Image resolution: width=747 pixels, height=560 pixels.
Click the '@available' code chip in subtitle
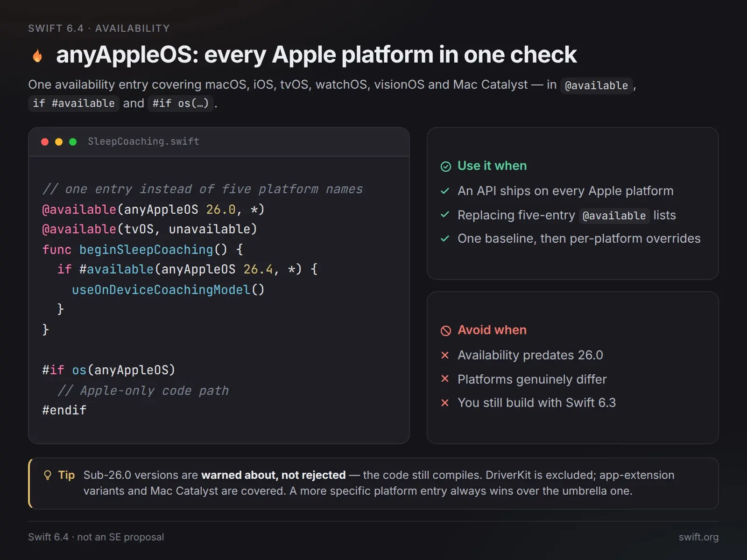[596, 85]
